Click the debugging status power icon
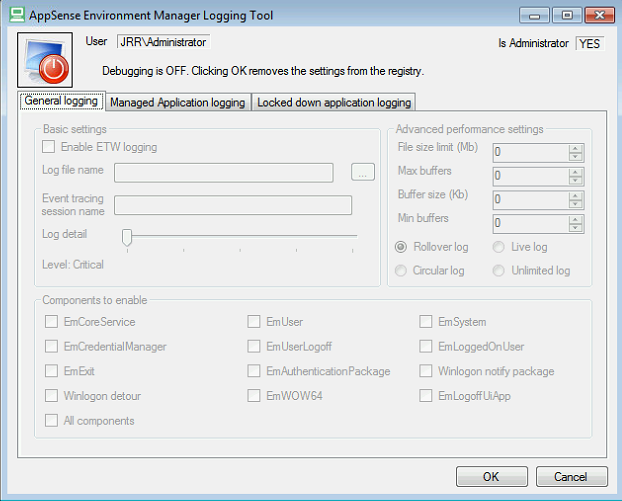622x501 pixels. click(45, 60)
